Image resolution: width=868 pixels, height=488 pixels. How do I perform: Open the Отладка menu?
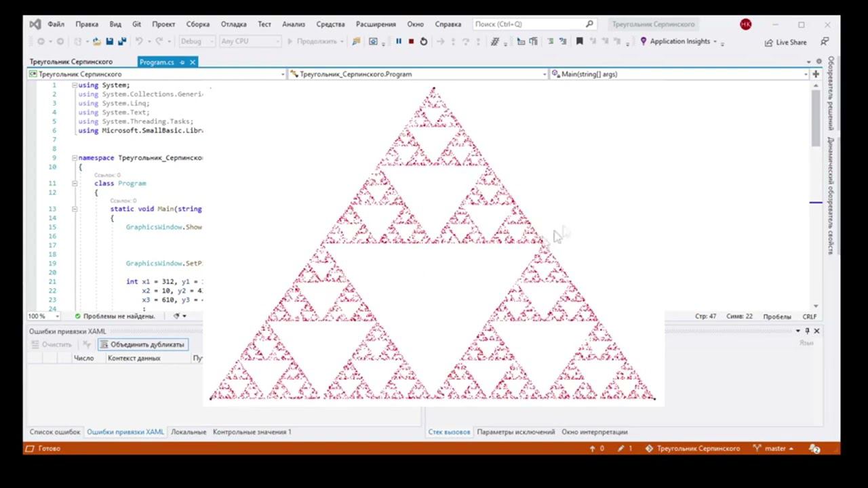tap(234, 24)
